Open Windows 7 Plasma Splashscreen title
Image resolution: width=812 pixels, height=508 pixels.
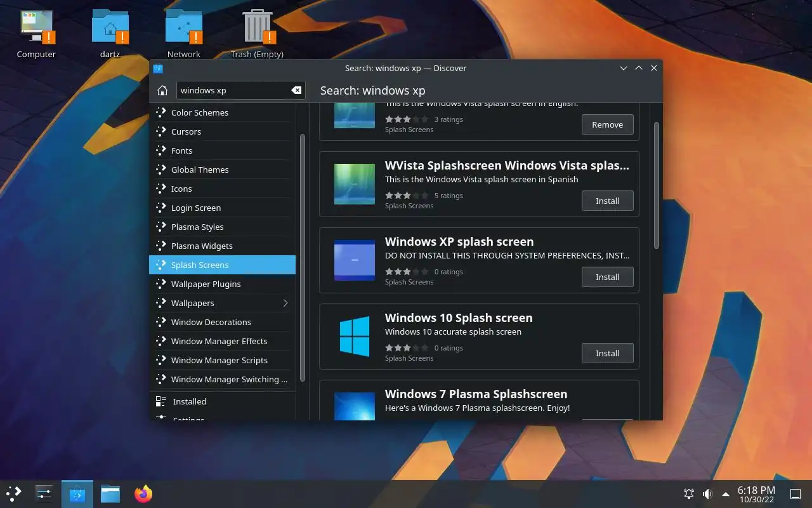point(476,394)
